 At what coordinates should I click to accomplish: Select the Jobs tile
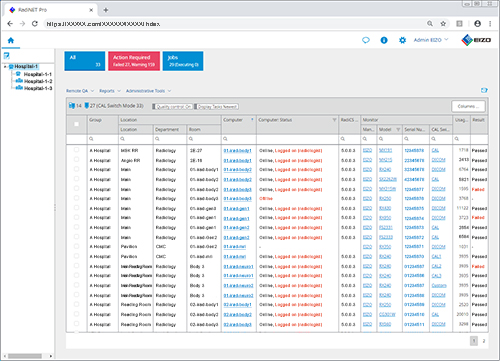coord(183,61)
